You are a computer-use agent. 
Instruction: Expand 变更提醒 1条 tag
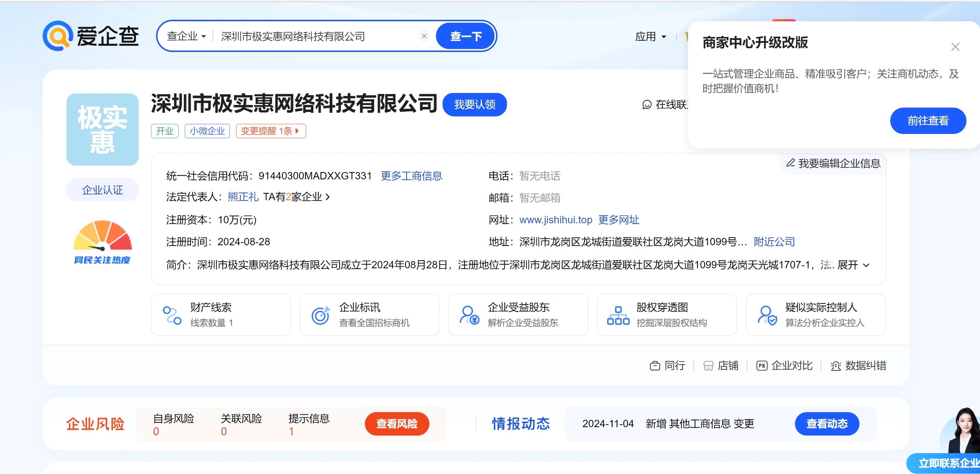(270, 131)
